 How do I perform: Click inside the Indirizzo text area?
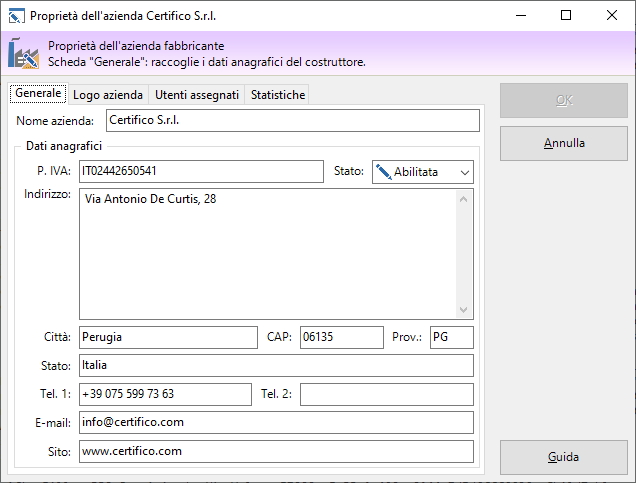pyautogui.click(x=266, y=253)
